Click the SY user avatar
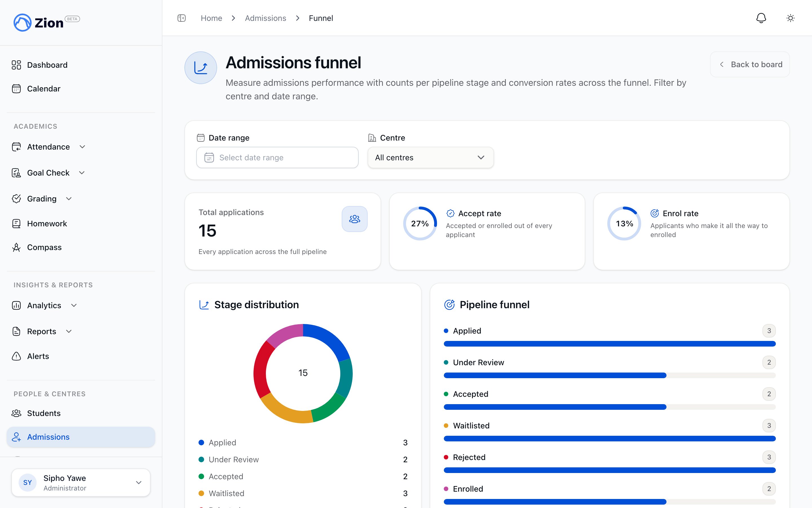 28,483
